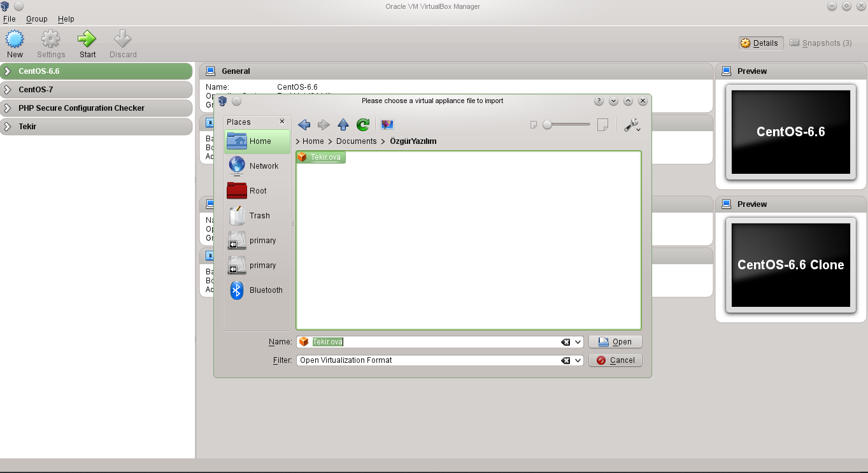868x473 pixels.
Task: Open the Help menu
Action: click(x=66, y=19)
